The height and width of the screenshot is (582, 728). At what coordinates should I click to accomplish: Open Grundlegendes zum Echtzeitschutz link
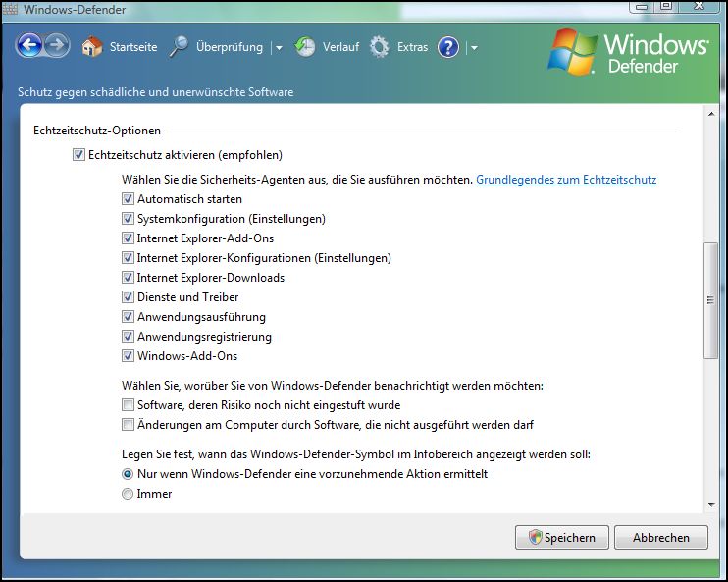(x=566, y=180)
